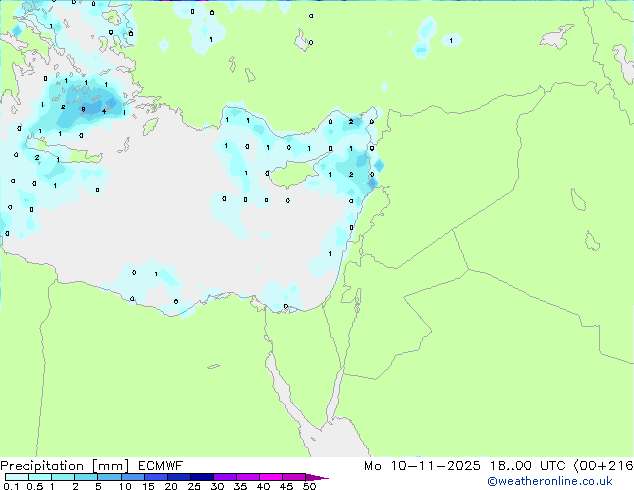This screenshot has height=490, width=634.
Task: Click the '15' legend scale label
Action: pos(148,486)
